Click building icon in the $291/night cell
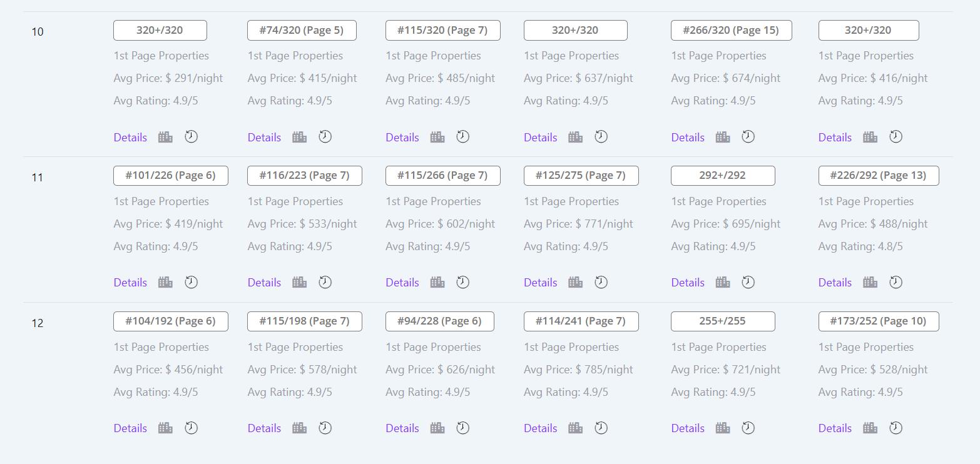980x464 pixels. [x=165, y=137]
